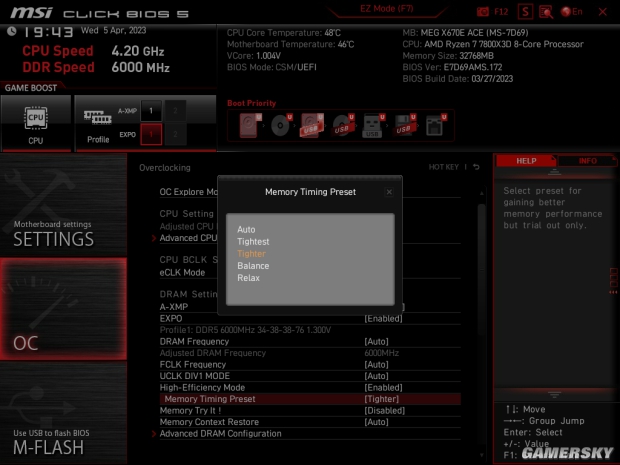Open the favorites S icon
Screen dimensions: 620x465
tap(525, 12)
